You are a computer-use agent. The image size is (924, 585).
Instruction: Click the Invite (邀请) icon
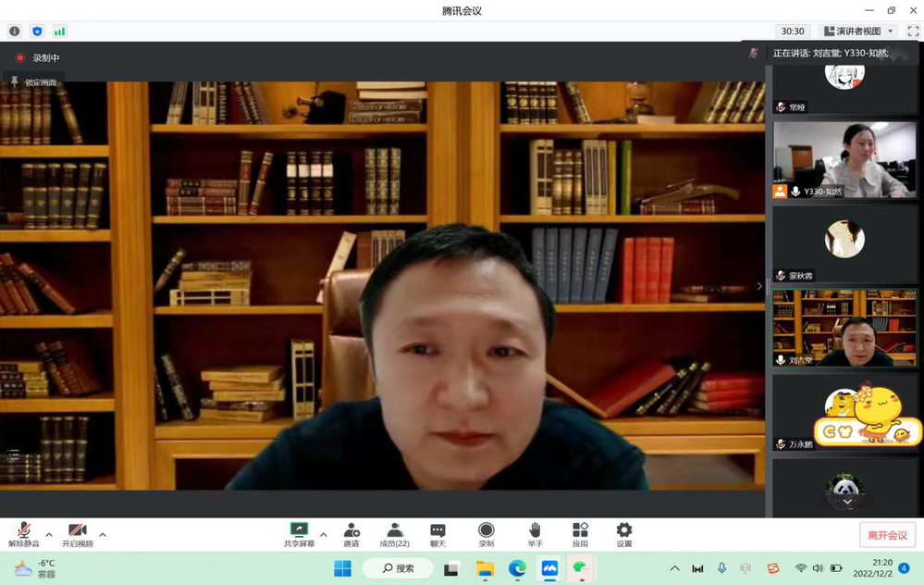[x=351, y=533]
